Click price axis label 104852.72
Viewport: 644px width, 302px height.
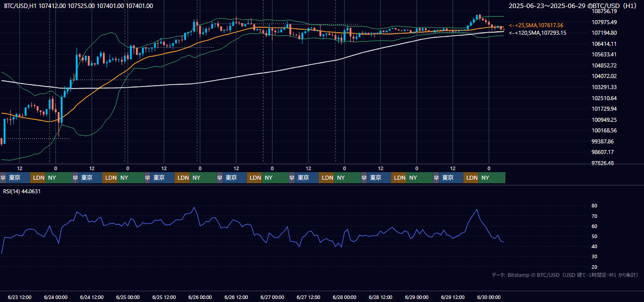click(x=604, y=65)
